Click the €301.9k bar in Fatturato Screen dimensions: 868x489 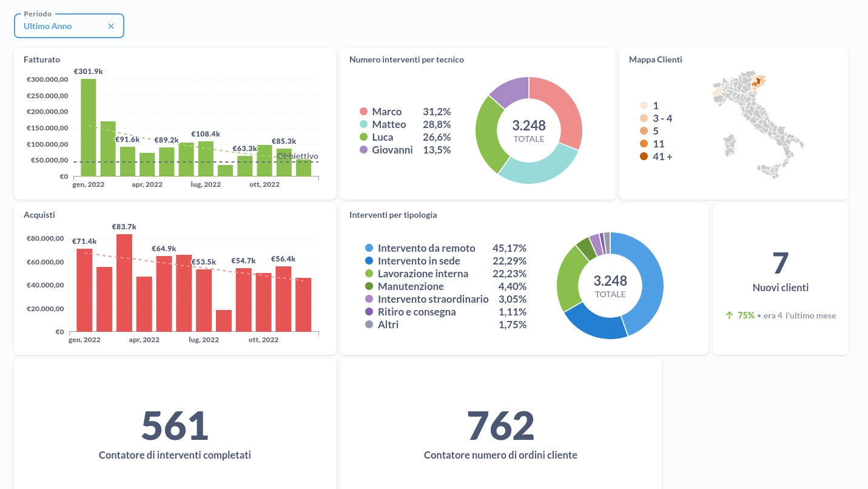[89, 127]
